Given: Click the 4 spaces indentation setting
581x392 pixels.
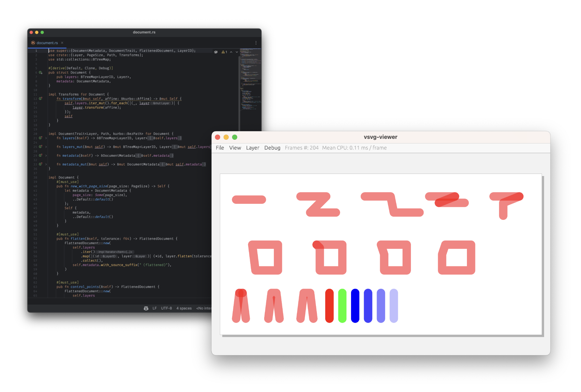Looking at the screenshot, I should point(184,308).
